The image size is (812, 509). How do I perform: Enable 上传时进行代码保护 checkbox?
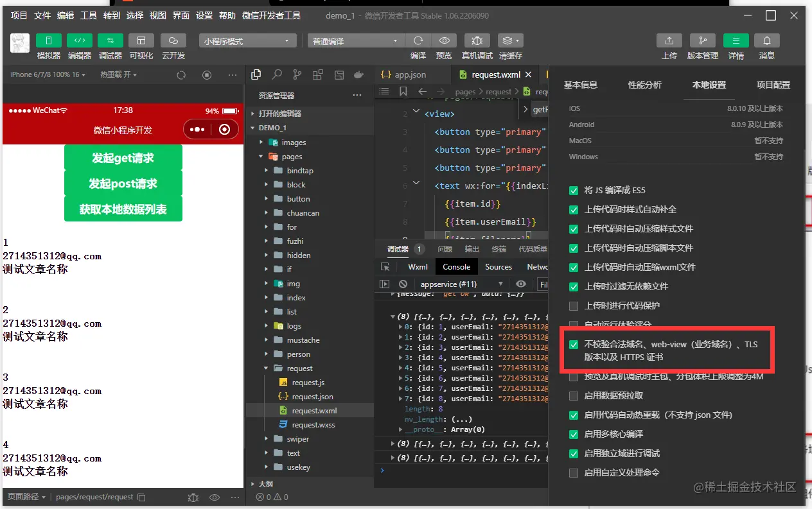point(574,306)
